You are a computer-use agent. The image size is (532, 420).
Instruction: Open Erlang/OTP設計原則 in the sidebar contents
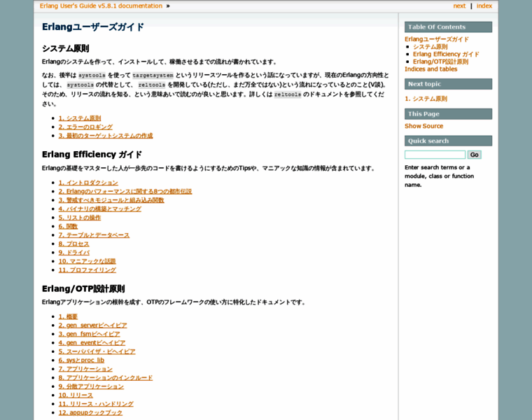pyautogui.click(x=440, y=62)
